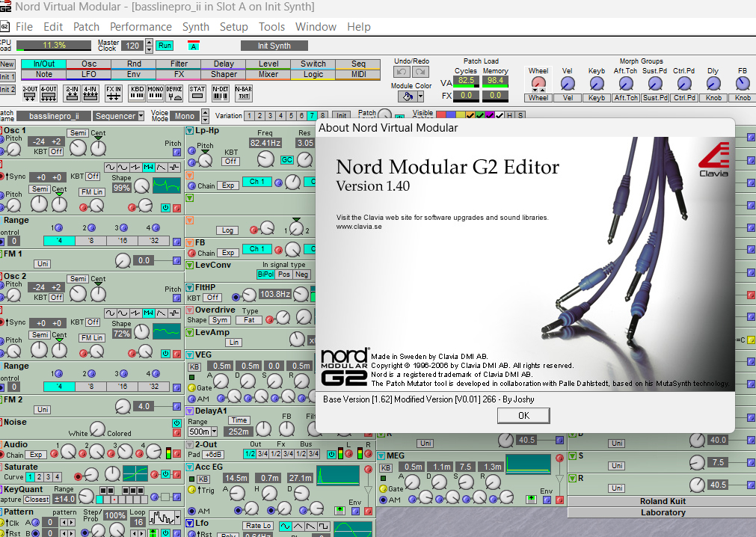The width and height of the screenshot is (756, 537).
Task: Click the Dly morph group knob
Action: (713, 84)
